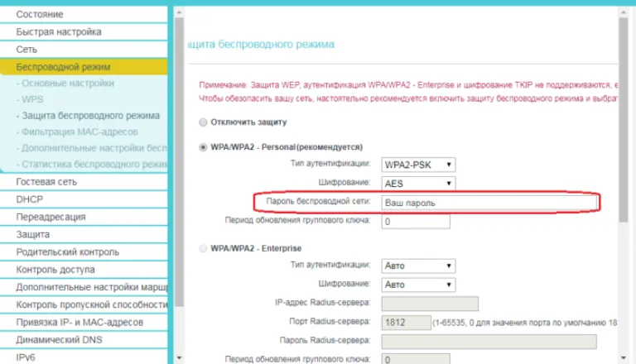Open Контроль пропускной способности item
Viewport: 636px width, 364px height.
click(84, 304)
